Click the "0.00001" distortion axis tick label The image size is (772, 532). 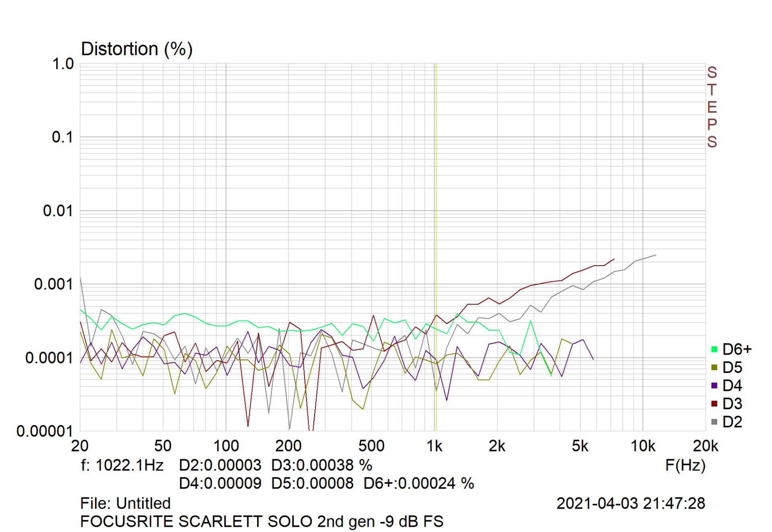pos(45,431)
